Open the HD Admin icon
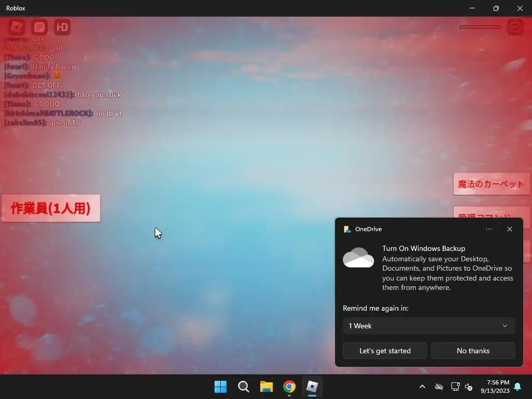The height and width of the screenshot is (399, 532). click(62, 27)
